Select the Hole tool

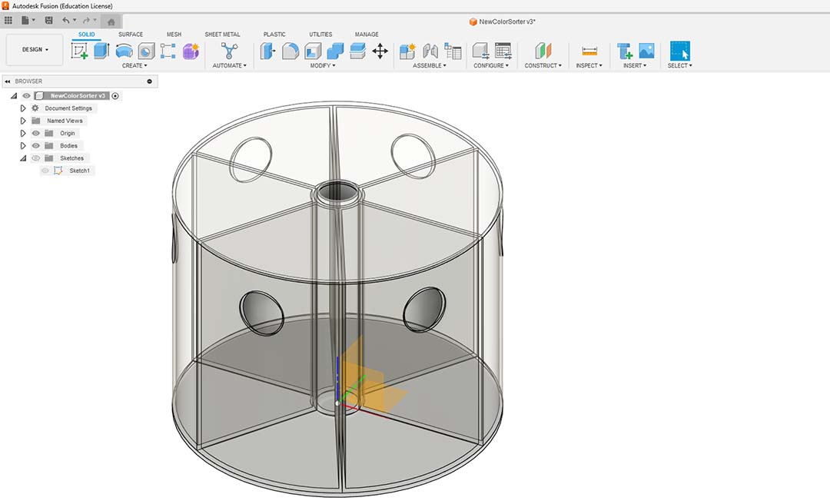point(146,51)
